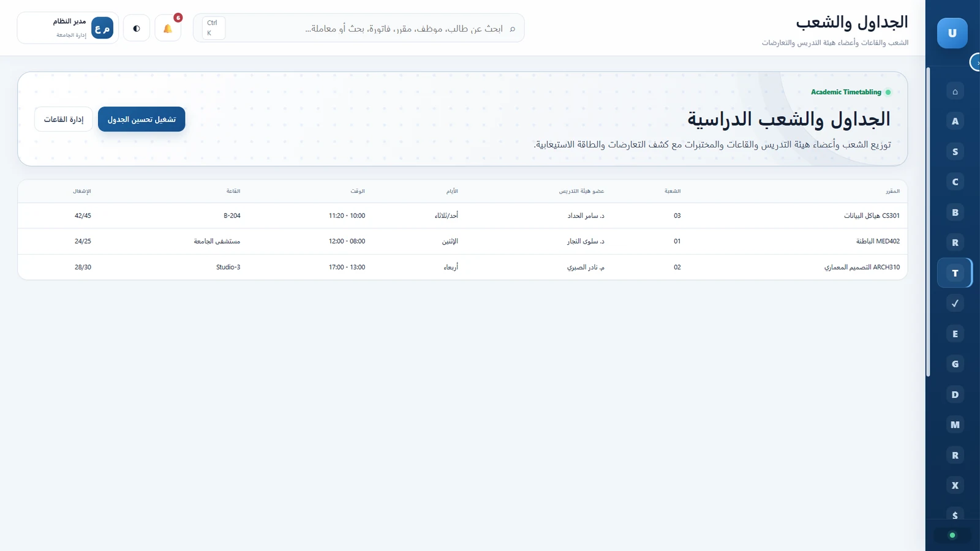
Task: Toggle dark mode contrast button
Action: point(137,28)
